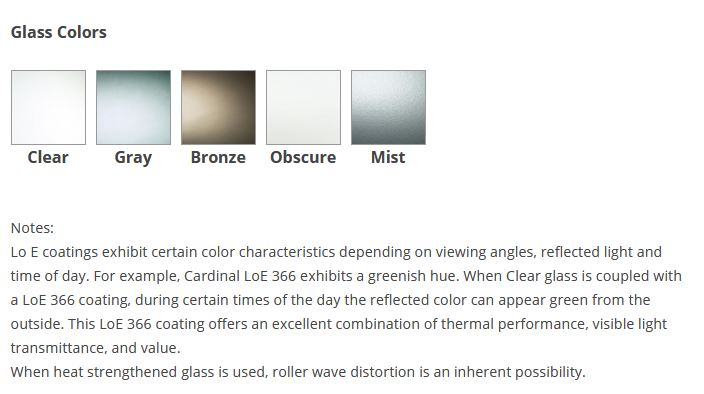Click the Clear label under the swatch

coord(48,158)
